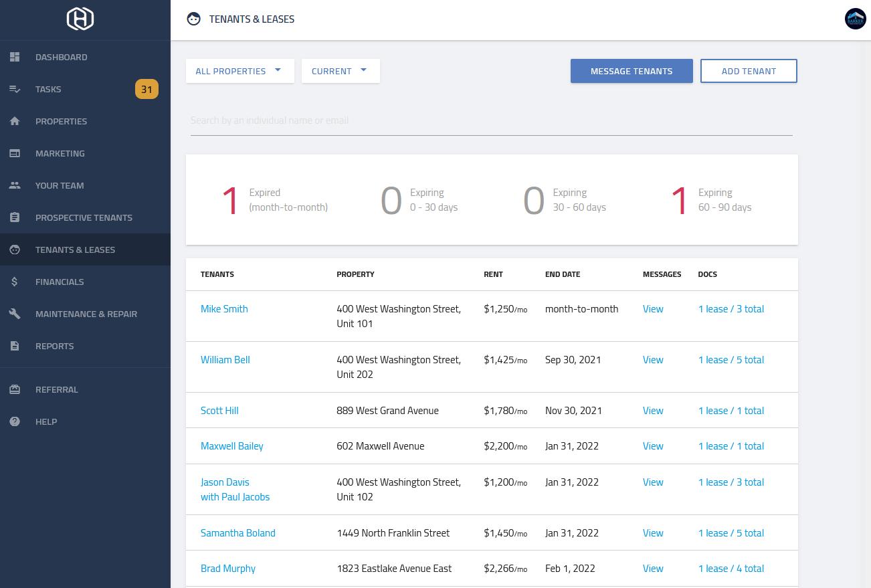Click the Tenants column header
Screen dimensions: 871x588
[217, 274]
